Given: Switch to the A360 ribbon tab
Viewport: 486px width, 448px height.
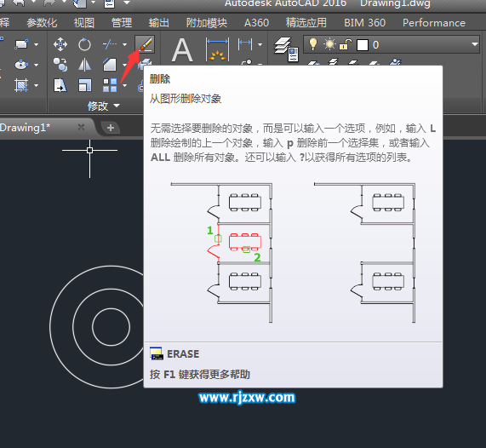Looking at the screenshot, I should click(256, 23).
